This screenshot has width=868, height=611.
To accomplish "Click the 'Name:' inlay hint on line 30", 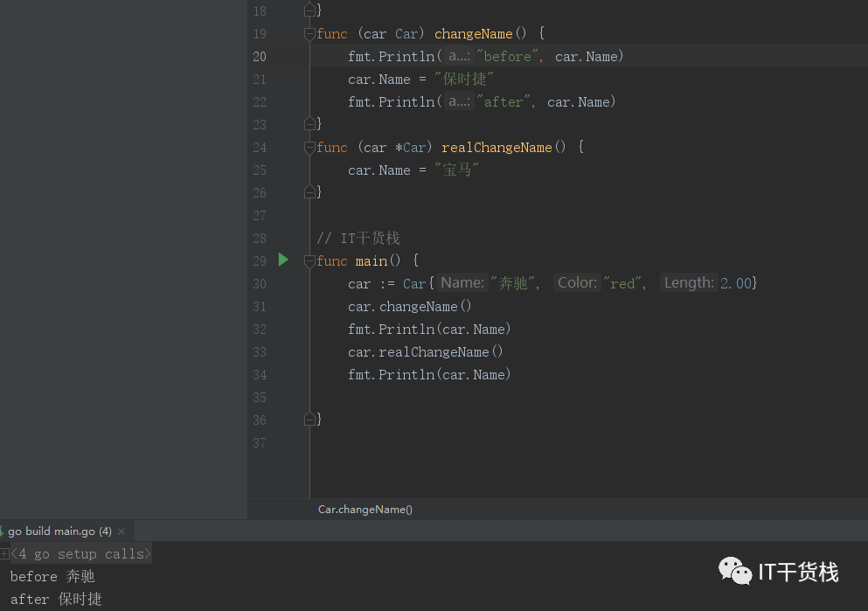I will (x=462, y=283).
